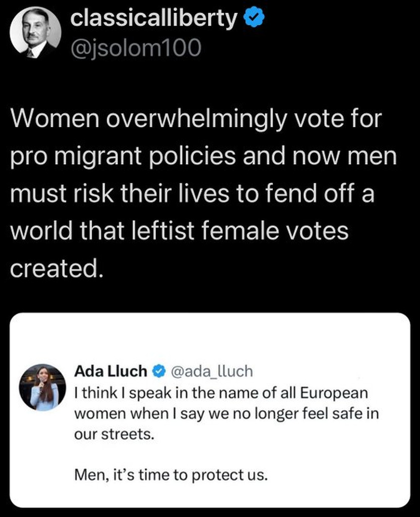The image size is (420, 517).
Task: Select the word "created." in the main tweet
Action: [x=57, y=268]
